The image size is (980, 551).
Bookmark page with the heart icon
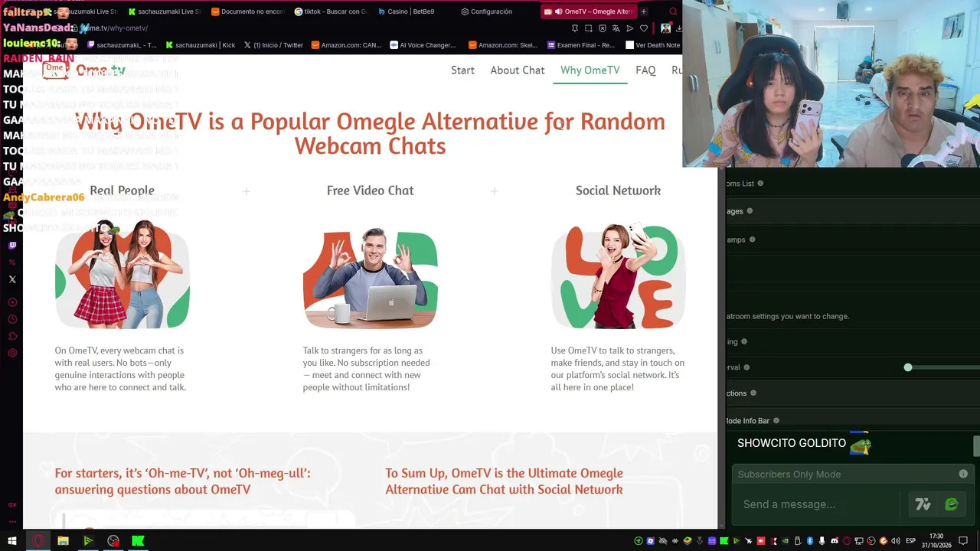pos(644,28)
